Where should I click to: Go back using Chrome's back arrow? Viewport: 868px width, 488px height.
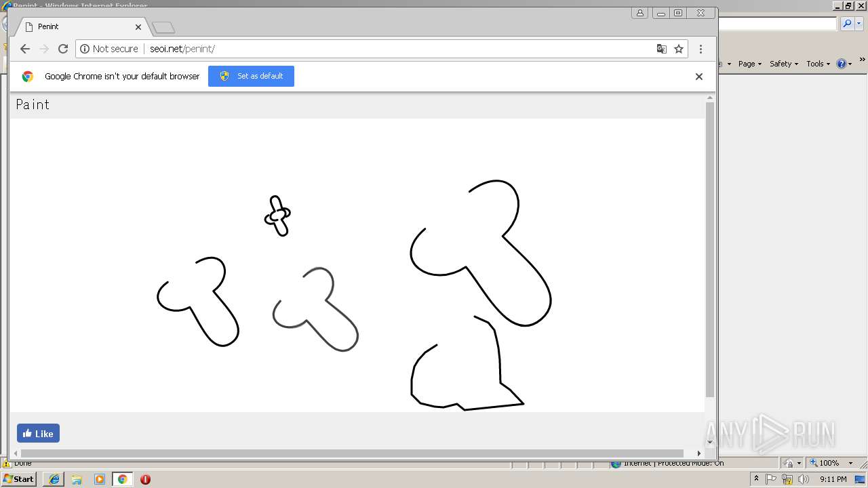(x=25, y=49)
